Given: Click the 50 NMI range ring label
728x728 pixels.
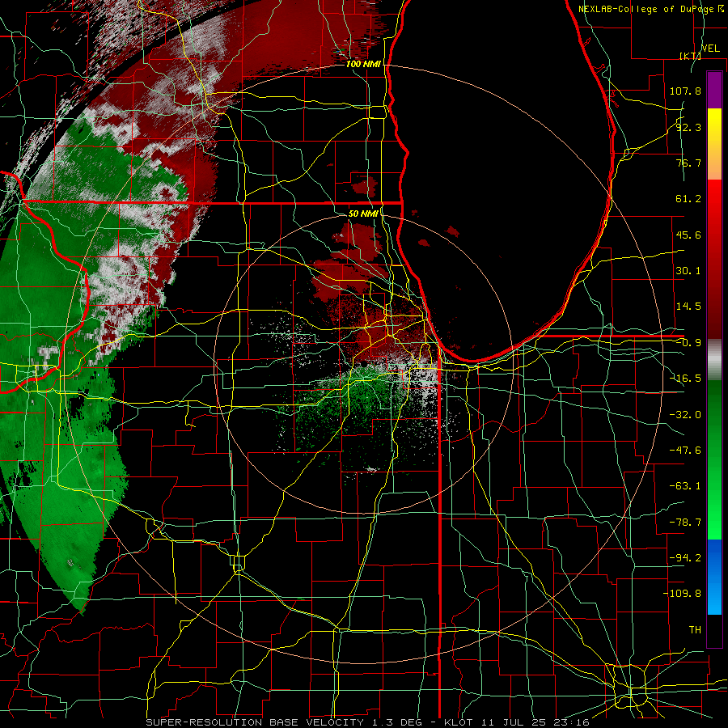Looking at the screenshot, I should [363, 214].
